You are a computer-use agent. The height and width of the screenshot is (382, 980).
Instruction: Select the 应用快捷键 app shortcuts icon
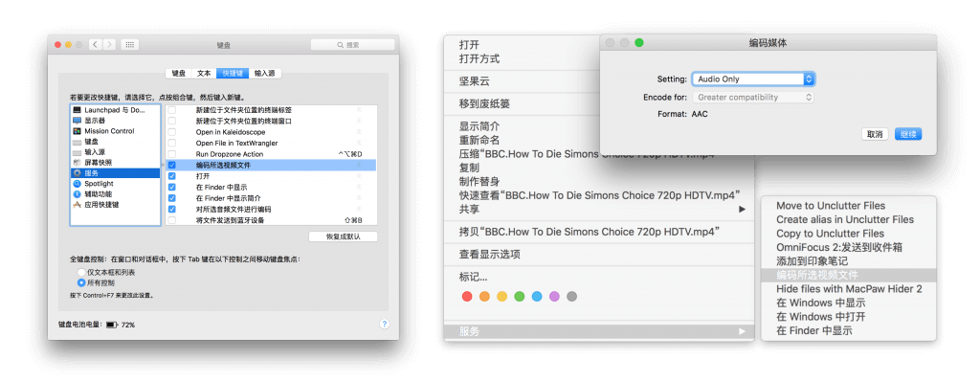(x=77, y=205)
